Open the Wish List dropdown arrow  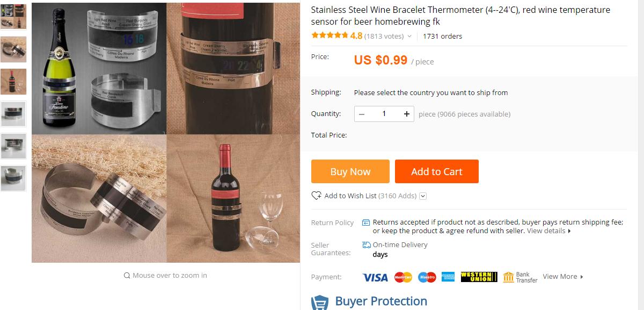[x=423, y=196]
